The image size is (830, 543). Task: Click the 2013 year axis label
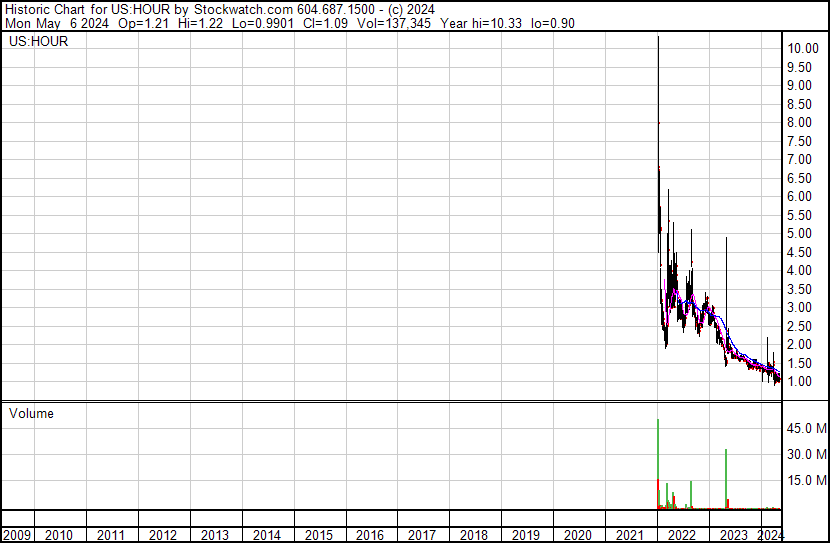(215, 535)
